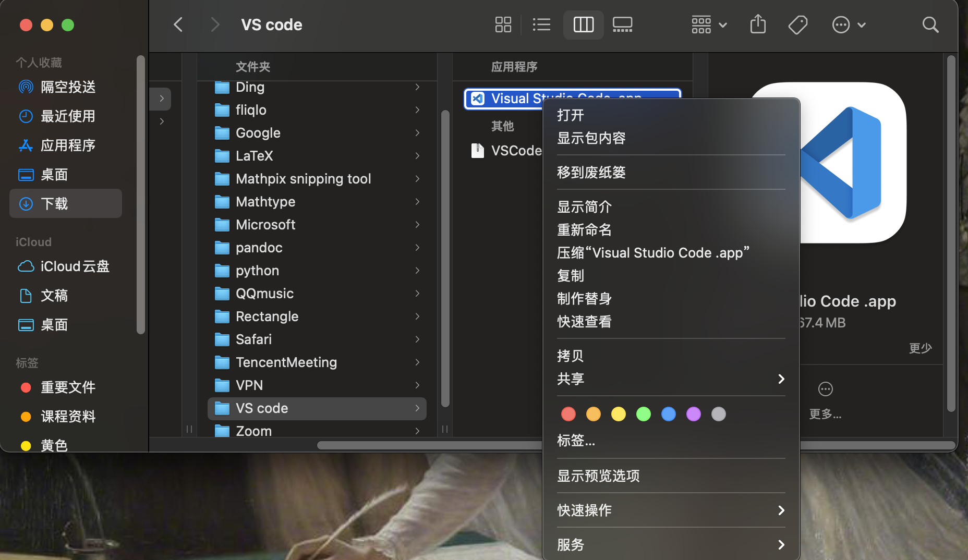This screenshot has width=968, height=560.
Task: Choose 标签… in context menu
Action: pyautogui.click(x=671, y=441)
